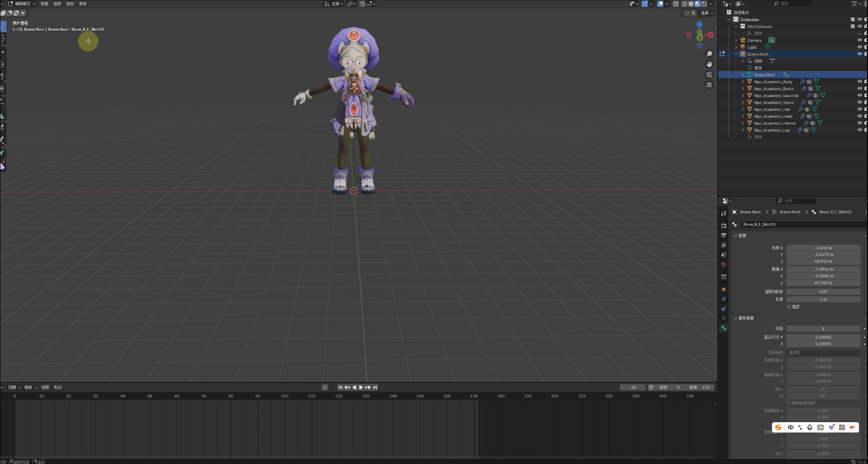Click the X axis on navigation gizmo

[x=711, y=35]
